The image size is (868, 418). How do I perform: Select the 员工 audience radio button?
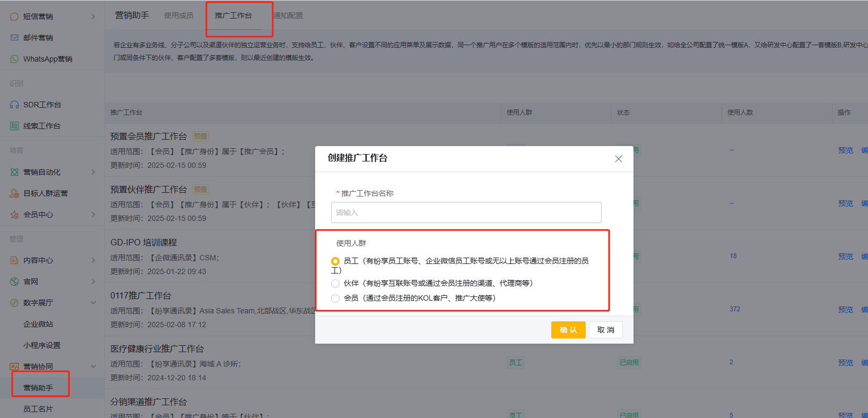point(335,261)
